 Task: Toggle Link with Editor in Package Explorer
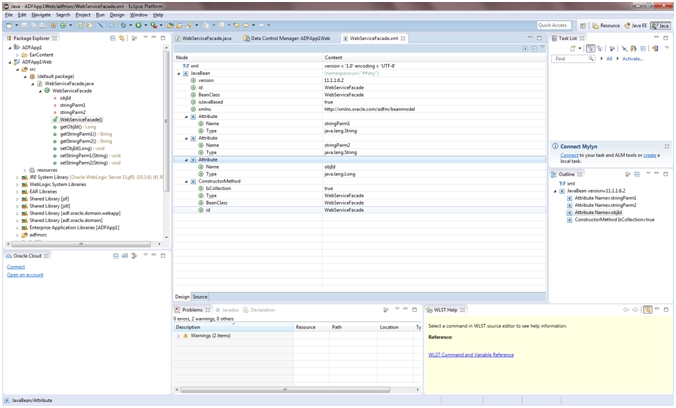pos(122,38)
